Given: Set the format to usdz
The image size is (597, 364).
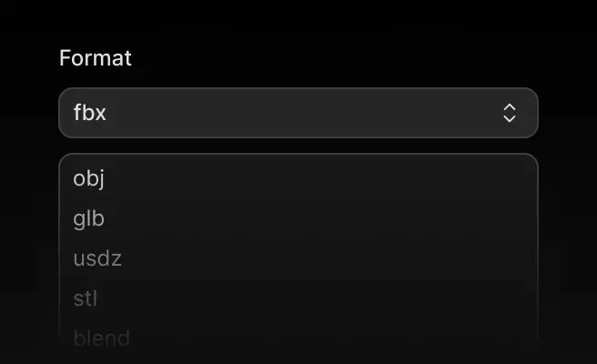Looking at the screenshot, I should coord(97,258).
